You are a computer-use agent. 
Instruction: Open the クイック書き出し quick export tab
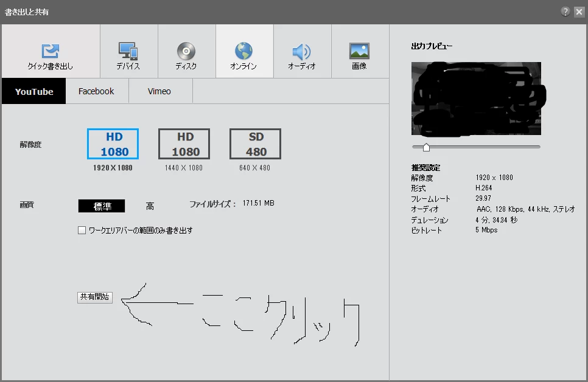[x=51, y=51]
